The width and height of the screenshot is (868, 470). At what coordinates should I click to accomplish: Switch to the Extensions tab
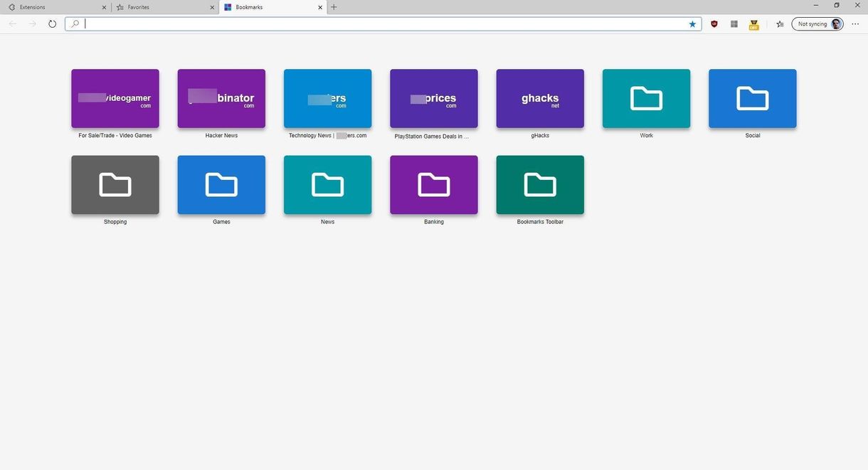[x=57, y=7]
